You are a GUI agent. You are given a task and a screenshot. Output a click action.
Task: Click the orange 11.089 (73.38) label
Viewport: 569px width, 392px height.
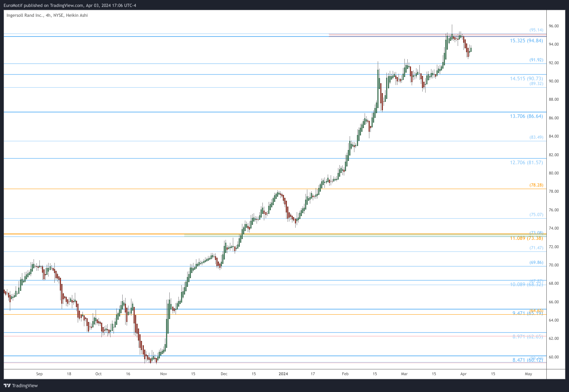(x=526, y=238)
